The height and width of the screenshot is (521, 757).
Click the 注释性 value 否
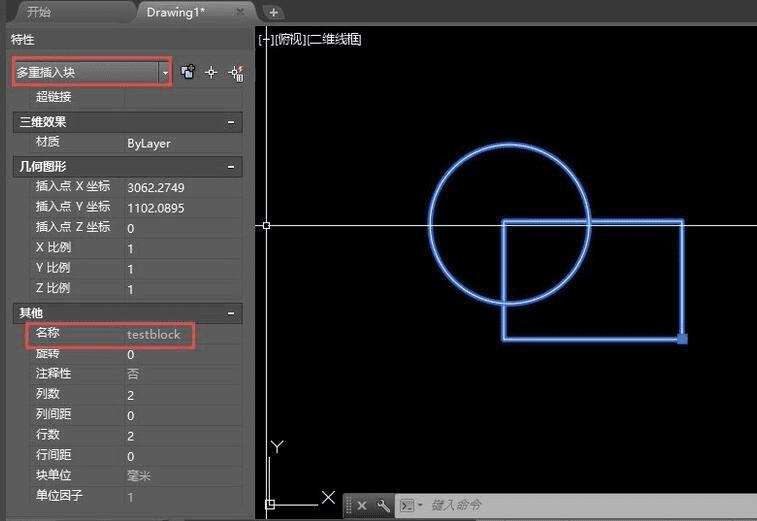[x=183, y=375]
